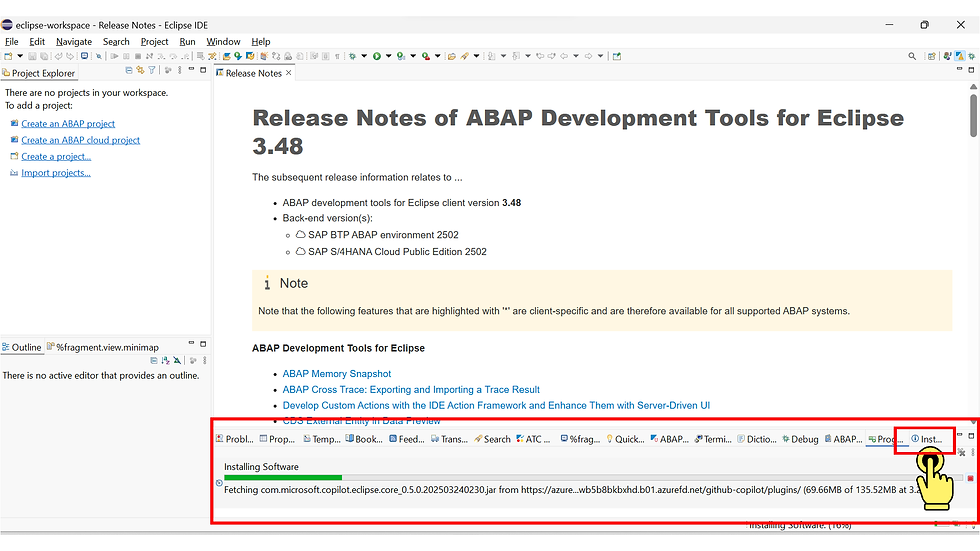Click the Outline view menu dots
This screenshot has height=551, width=980.
204,360
